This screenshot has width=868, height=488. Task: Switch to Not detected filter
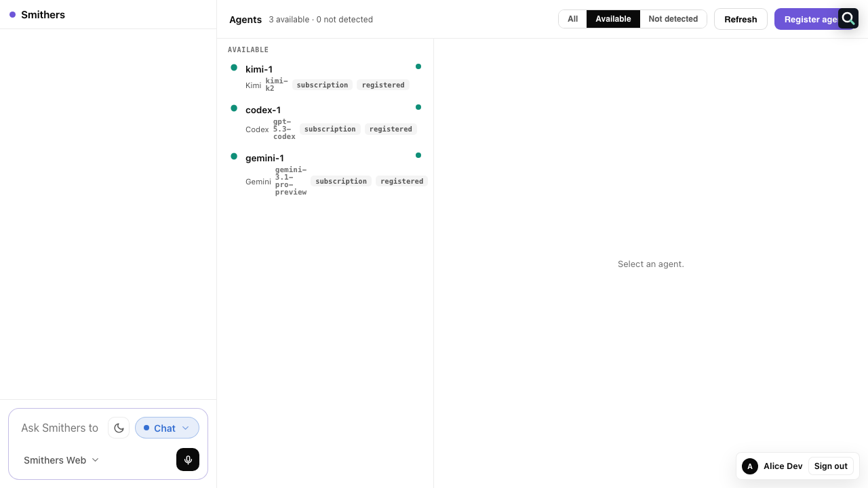point(673,19)
